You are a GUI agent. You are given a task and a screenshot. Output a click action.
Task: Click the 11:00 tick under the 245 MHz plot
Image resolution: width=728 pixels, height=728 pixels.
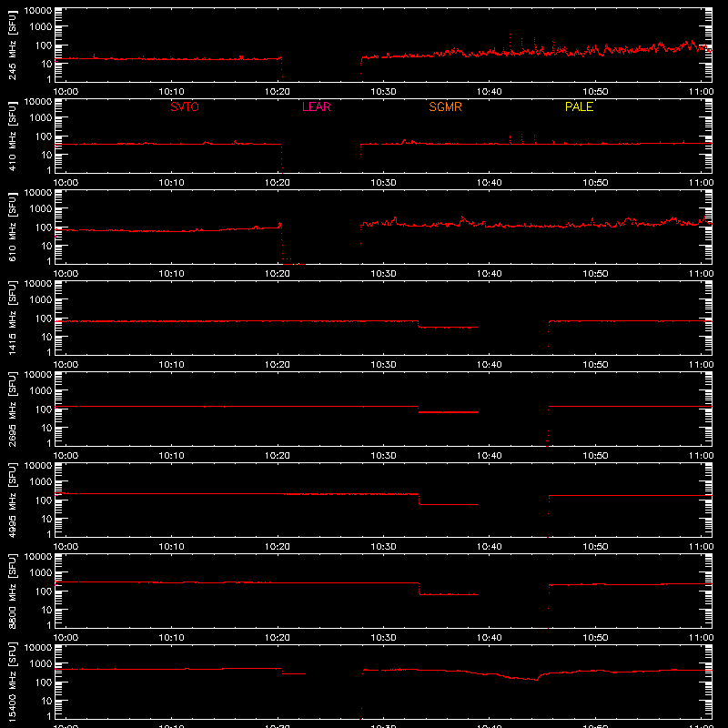701,92
